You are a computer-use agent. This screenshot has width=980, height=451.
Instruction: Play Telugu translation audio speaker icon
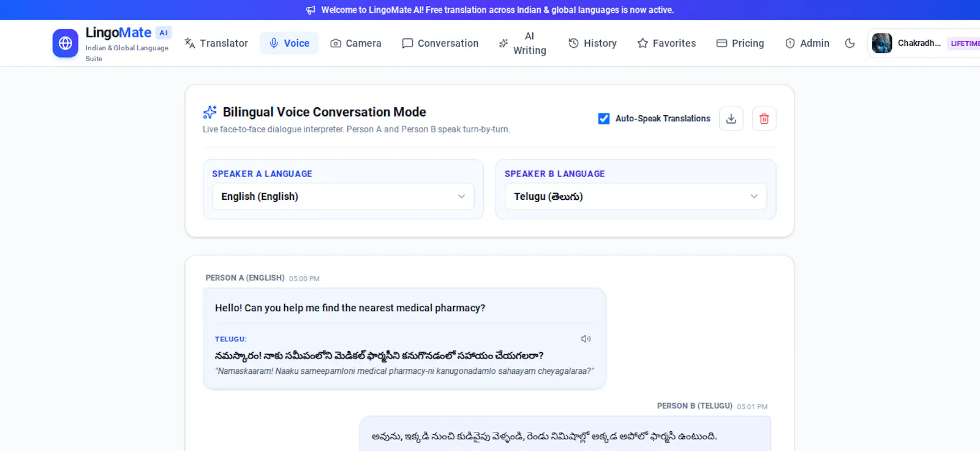[x=586, y=339]
